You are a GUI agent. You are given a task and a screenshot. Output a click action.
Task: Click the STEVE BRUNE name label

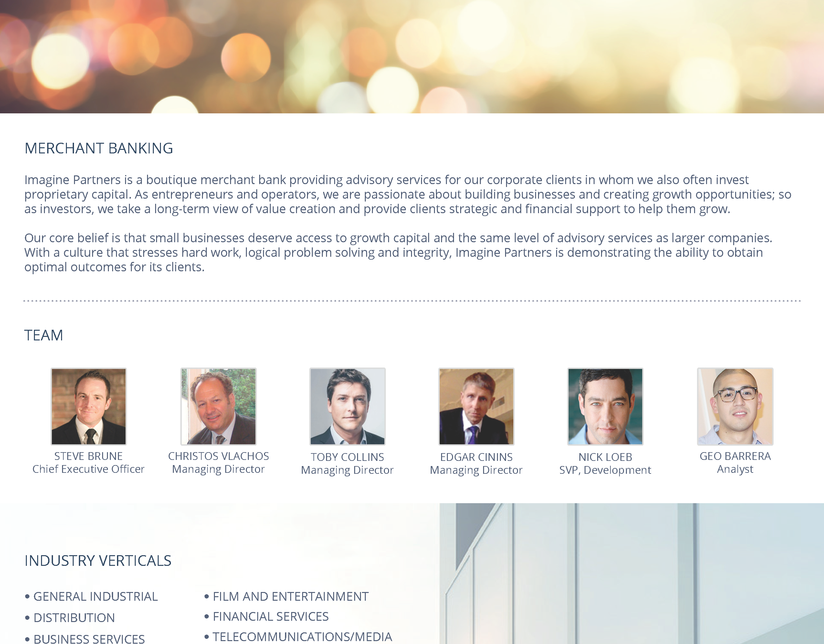pyautogui.click(x=88, y=456)
